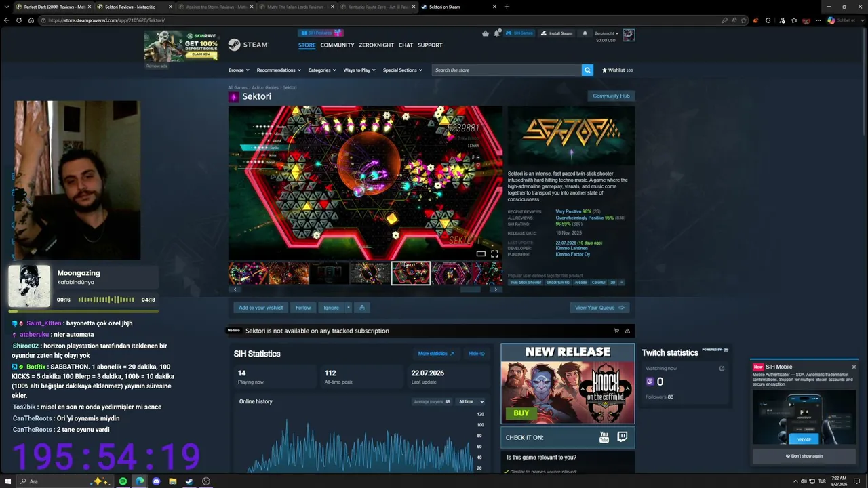Click BUY on the New Release banner
Screen dimensions: 868x488
coord(521,413)
